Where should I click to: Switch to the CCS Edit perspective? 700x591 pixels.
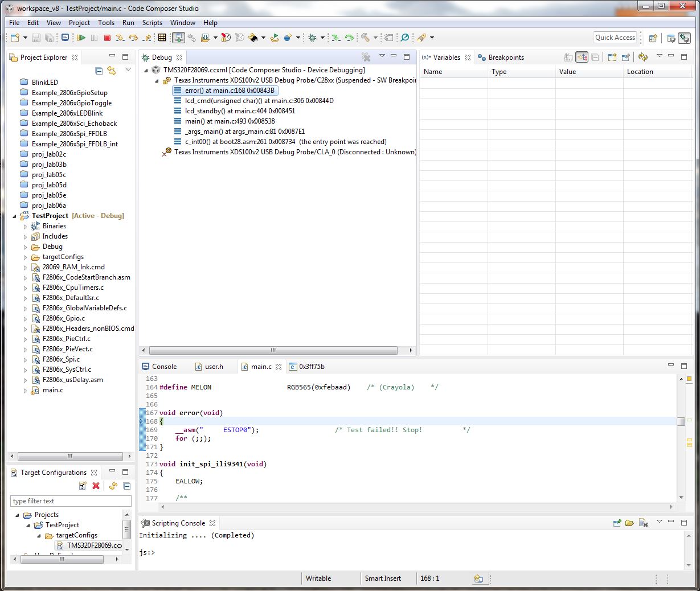(672, 38)
